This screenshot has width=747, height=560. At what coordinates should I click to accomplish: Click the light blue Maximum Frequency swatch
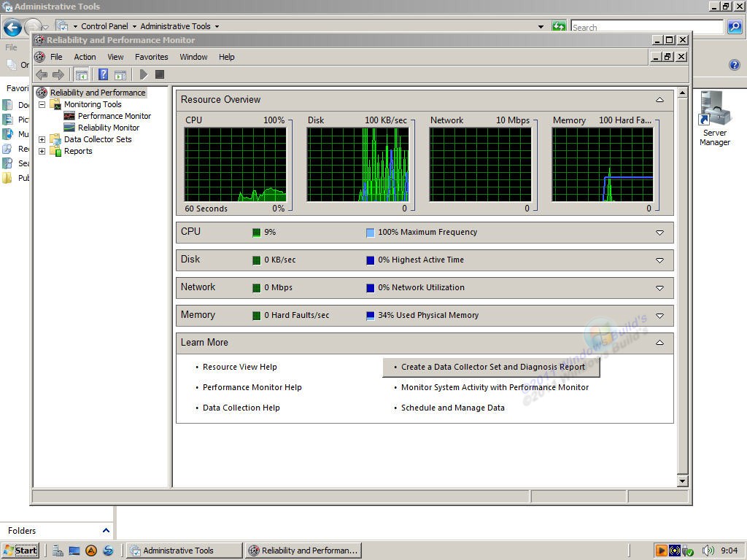pos(370,233)
